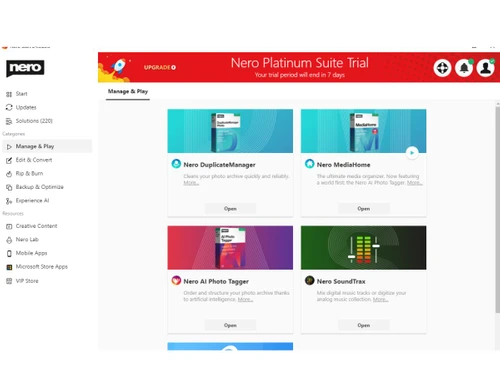
Task: Open Nero AI Photo Tagger with Open button
Action: [x=230, y=325]
